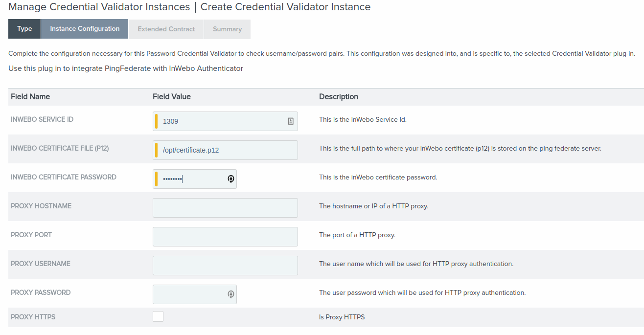Click the key icon in Proxy Password field
644x335 pixels.
(x=231, y=294)
